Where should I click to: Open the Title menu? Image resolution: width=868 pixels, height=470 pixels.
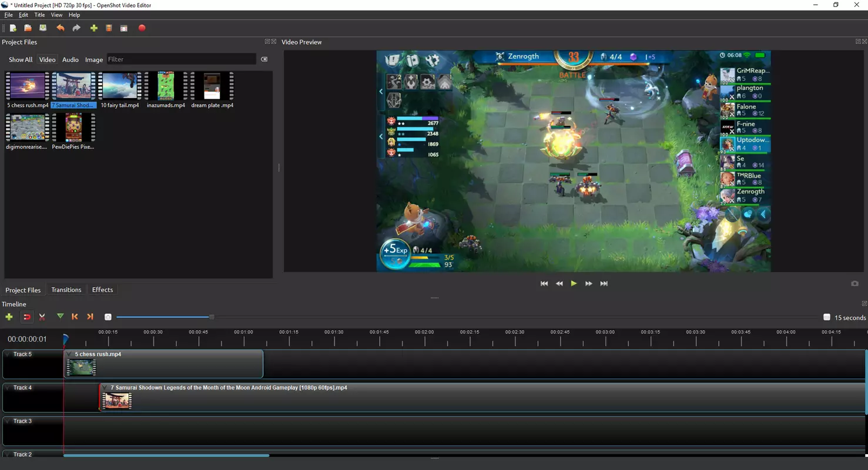tap(39, 15)
